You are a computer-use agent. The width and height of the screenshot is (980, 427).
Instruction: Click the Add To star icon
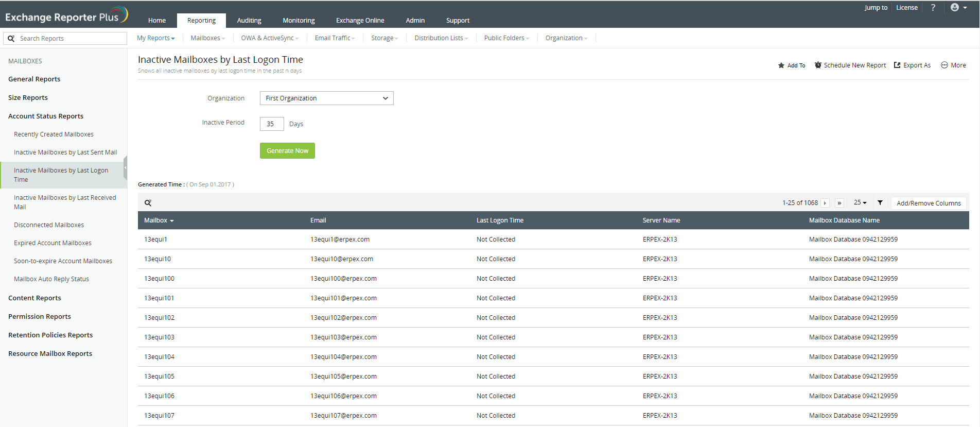tap(781, 65)
